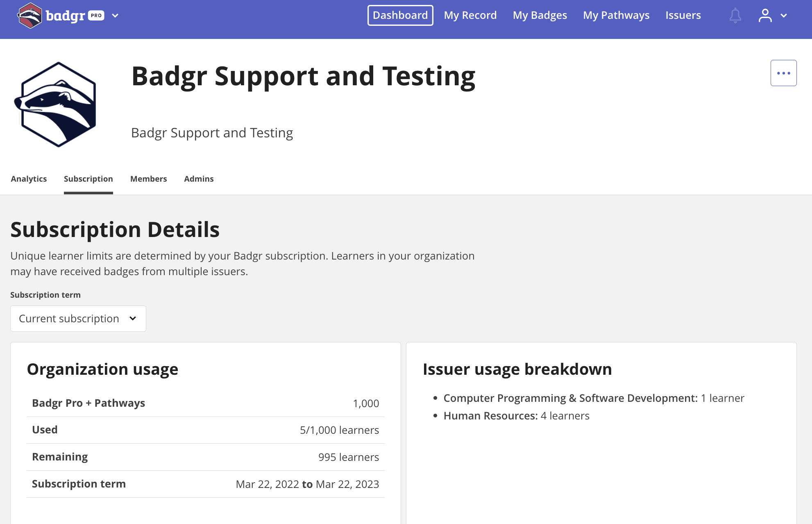
Task: Click the organization badger logo image
Action: 55,104
